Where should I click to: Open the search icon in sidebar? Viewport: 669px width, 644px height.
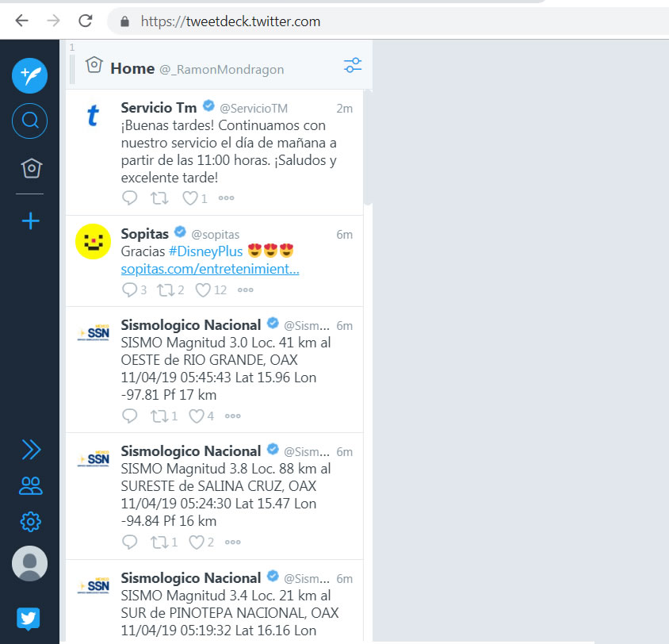point(29,121)
